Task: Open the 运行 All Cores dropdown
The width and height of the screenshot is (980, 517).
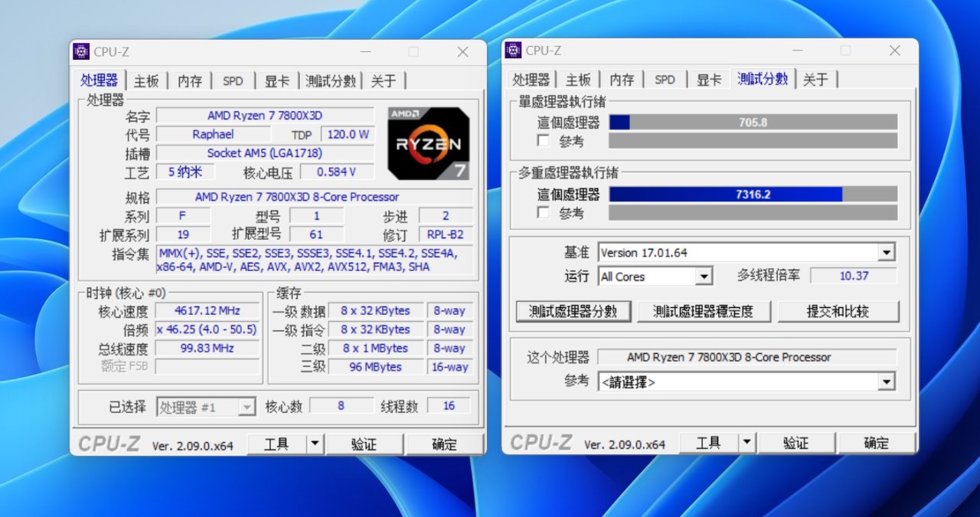Action: (x=704, y=276)
